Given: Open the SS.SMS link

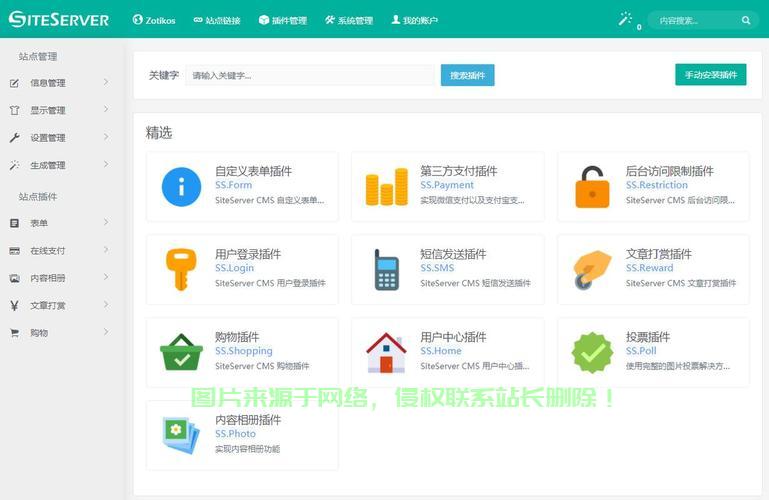Looking at the screenshot, I should coord(437,268).
